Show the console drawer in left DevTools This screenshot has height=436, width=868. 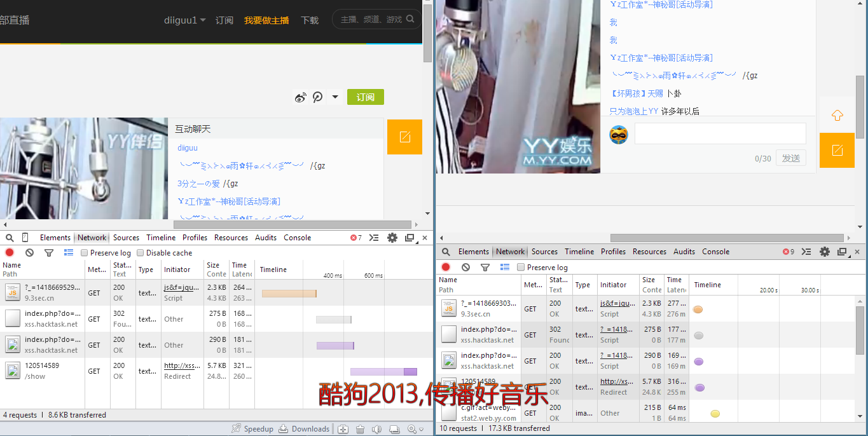(374, 238)
